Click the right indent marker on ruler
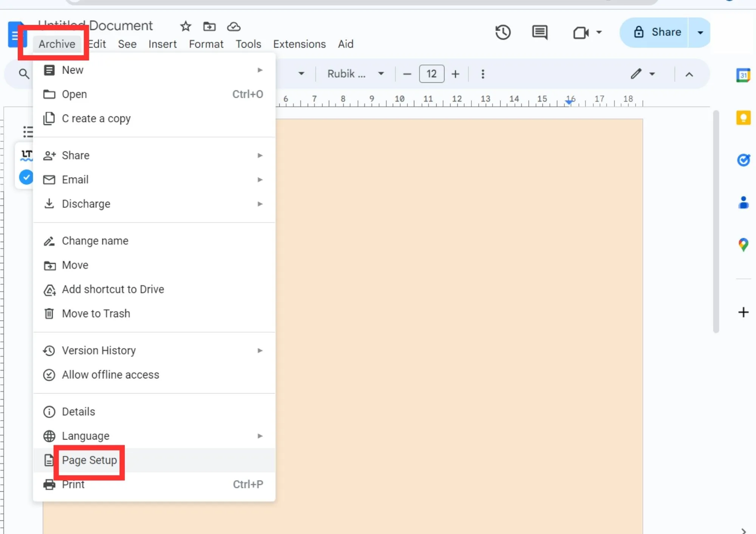Screen dimensions: 756x534 pyautogui.click(x=569, y=102)
